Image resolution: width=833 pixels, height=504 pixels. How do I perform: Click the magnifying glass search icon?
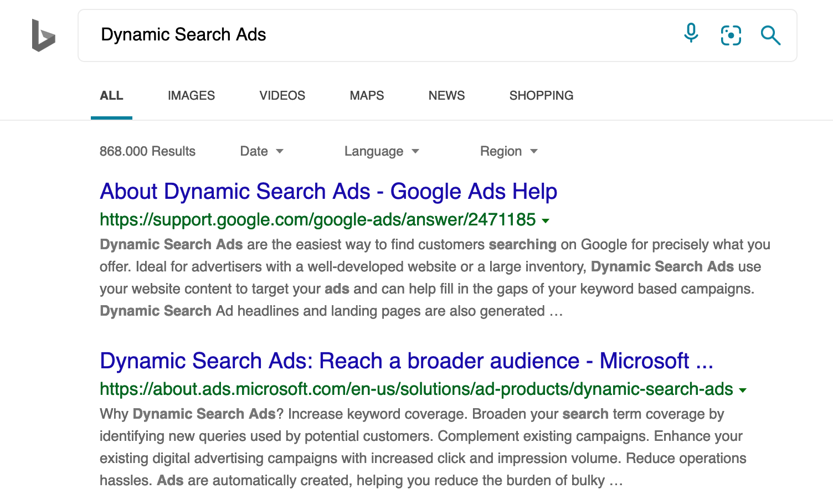pyautogui.click(x=770, y=35)
